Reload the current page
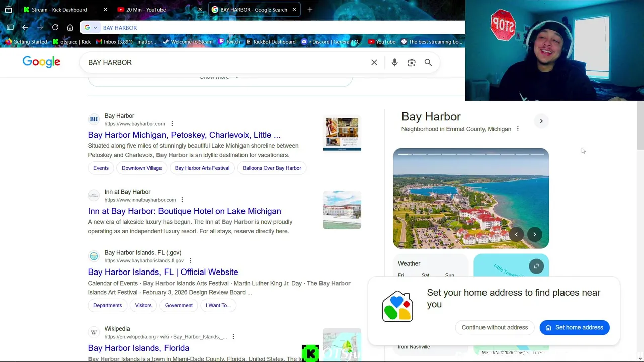The width and height of the screenshot is (644, 362). pos(55,27)
